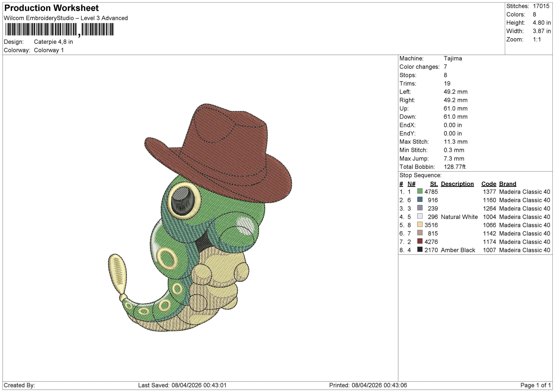
Task: Click the grey-purple swatch for thread 1264
Action: (x=420, y=208)
